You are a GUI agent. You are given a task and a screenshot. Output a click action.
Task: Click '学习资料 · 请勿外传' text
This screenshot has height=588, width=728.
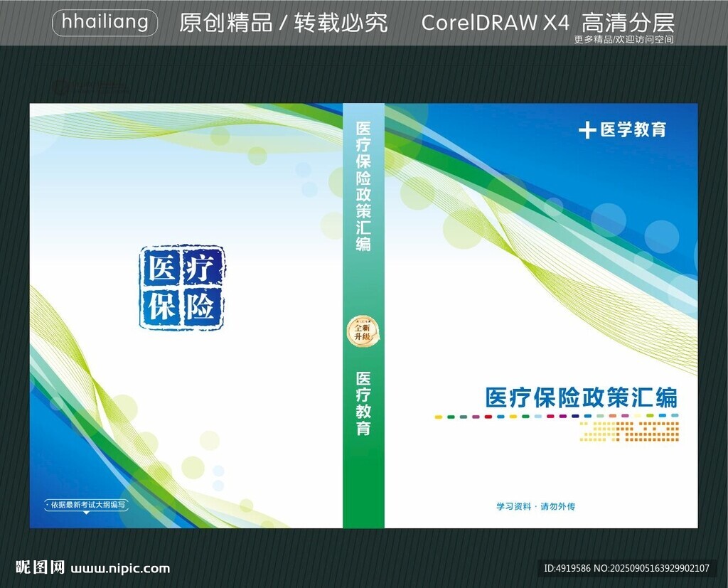(536, 506)
